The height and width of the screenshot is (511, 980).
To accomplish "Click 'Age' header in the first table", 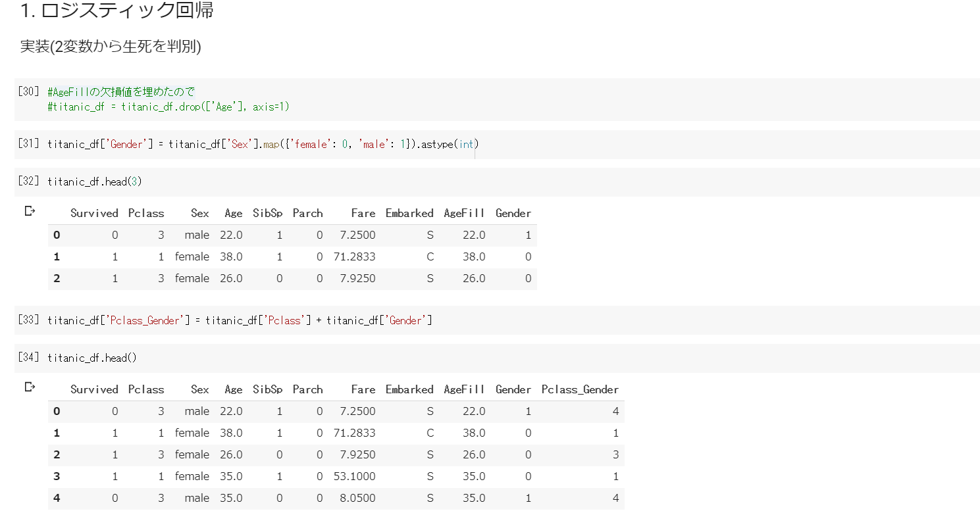I will click(x=233, y=214).
